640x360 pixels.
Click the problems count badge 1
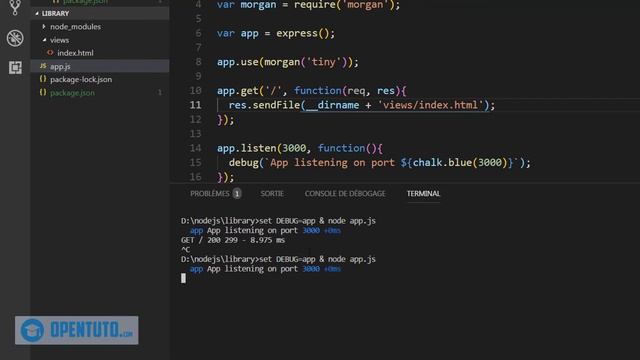[x=237, y=193]
